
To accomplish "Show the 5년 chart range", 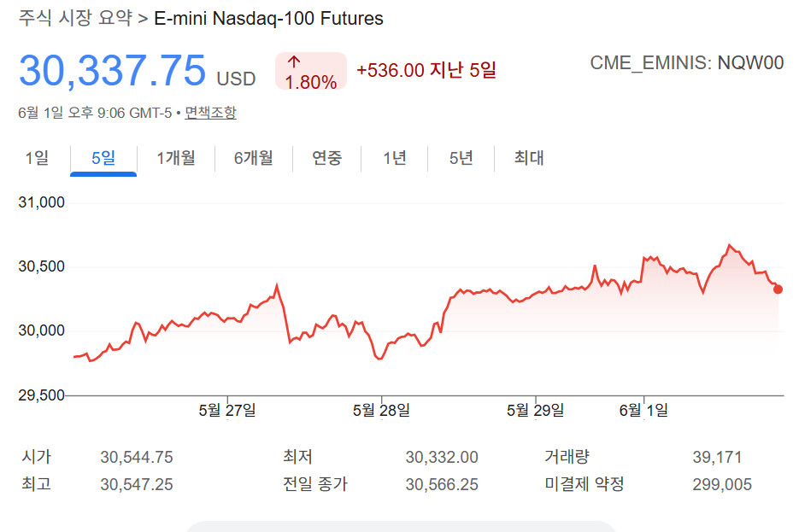I will click(x=461, y=158).
